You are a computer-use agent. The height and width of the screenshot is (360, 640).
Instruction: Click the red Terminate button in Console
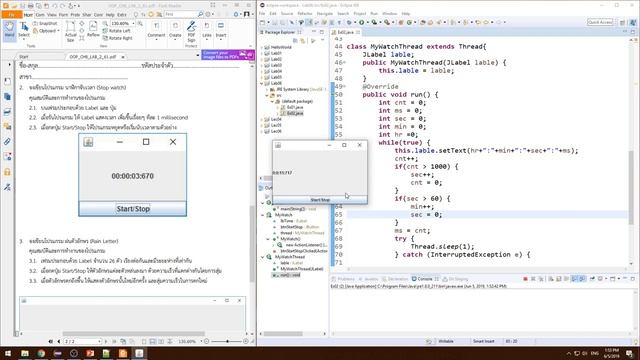click(x=525, y=279)
